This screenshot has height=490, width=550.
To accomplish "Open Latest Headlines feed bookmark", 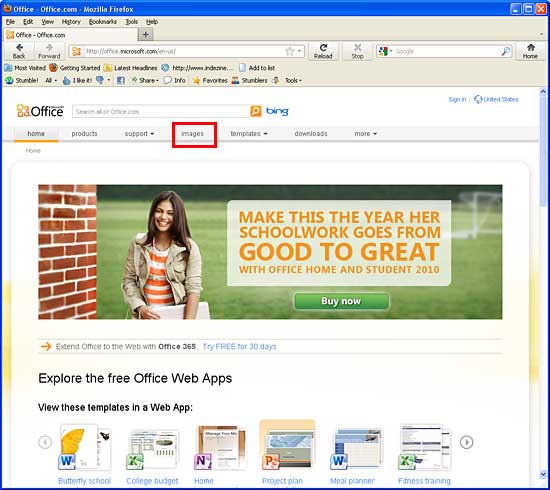I will pyautogui.click(x=131, y=68).
